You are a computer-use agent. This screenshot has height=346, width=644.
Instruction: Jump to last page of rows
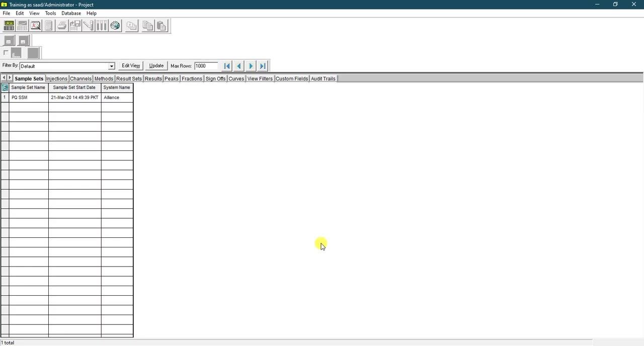263,66
